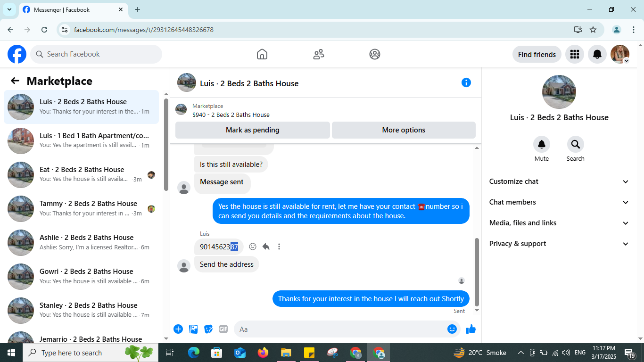Open the Chrome profile icon
644x362 pixels.
click(x=617, y=30)
